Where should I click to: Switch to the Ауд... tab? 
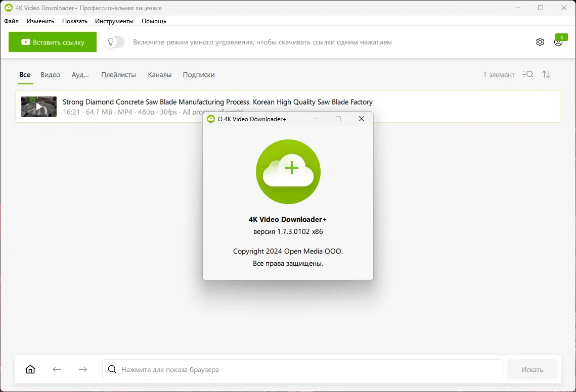click(x=80, y=75)
